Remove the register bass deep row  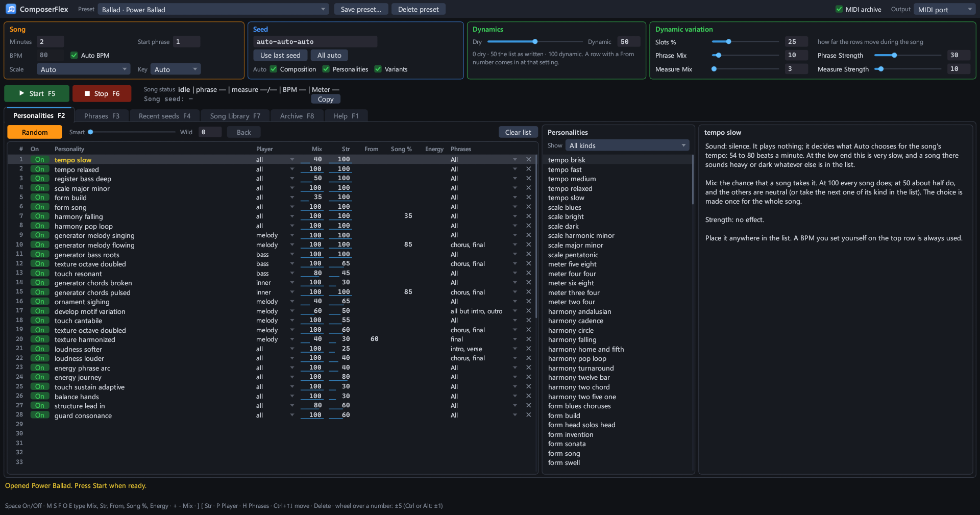coord(528,178)
